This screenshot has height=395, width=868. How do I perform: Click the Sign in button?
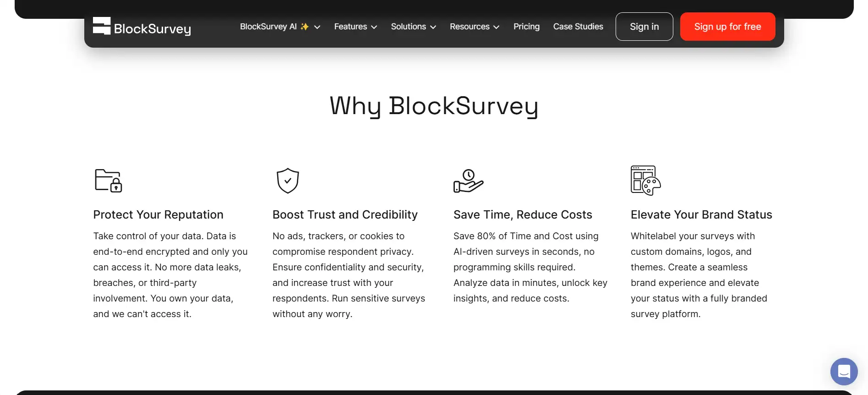tap(644, 27)
